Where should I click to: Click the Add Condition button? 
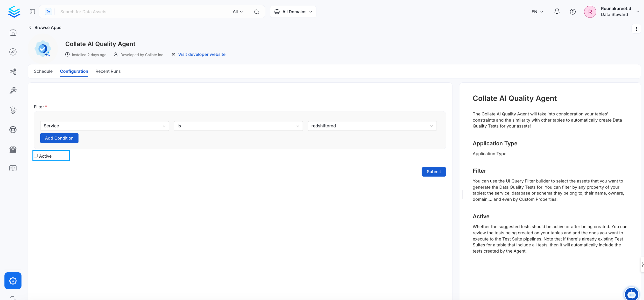coord(59,138)
